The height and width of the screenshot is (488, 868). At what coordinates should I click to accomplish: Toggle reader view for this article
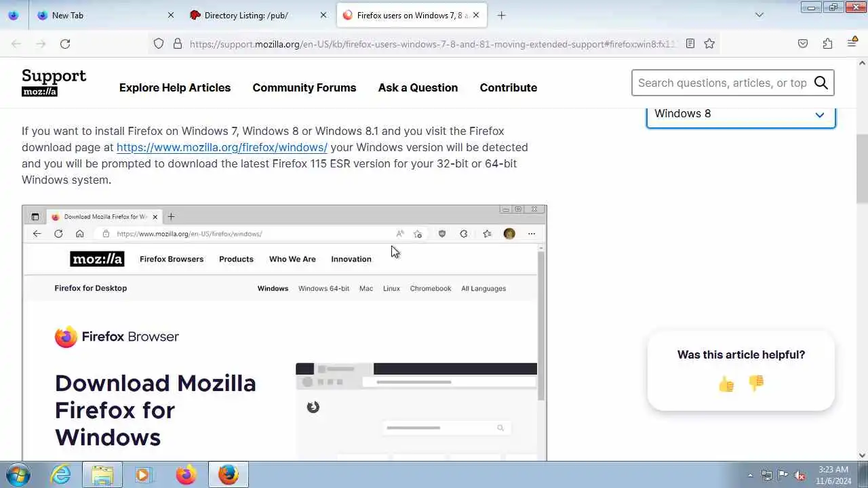tap(690, 43)
